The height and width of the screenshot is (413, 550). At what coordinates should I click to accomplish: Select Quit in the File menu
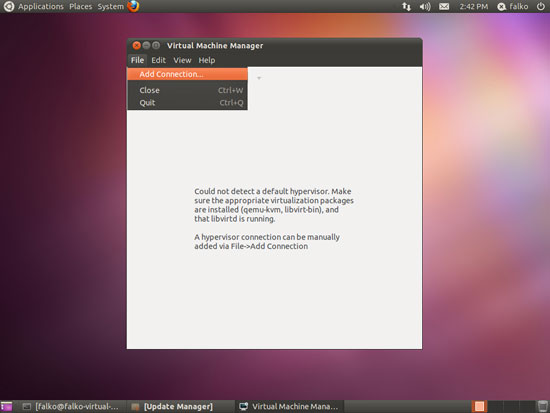[x=187, y=103]
